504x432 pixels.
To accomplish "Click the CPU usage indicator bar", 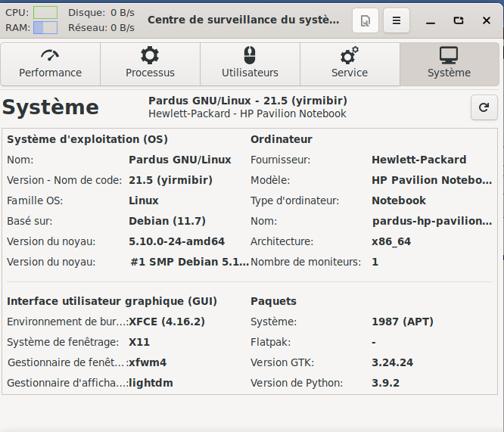I will click(45, 13).
